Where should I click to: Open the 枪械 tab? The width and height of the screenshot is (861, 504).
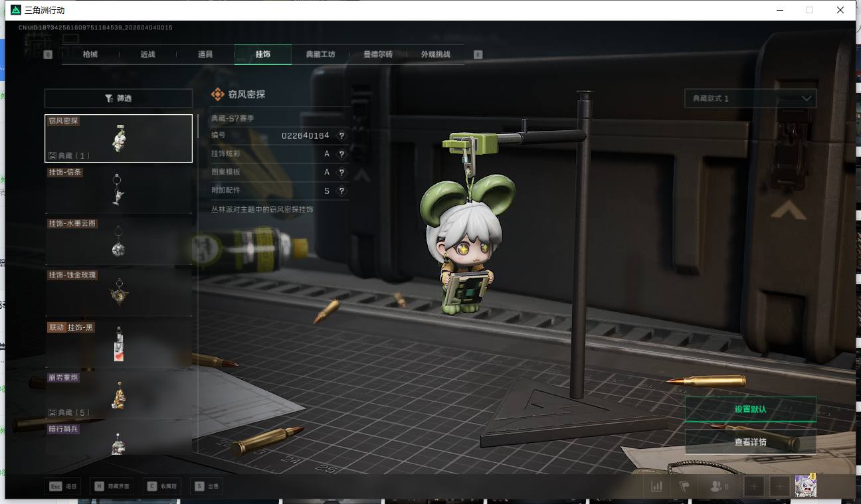click(90, 54)
